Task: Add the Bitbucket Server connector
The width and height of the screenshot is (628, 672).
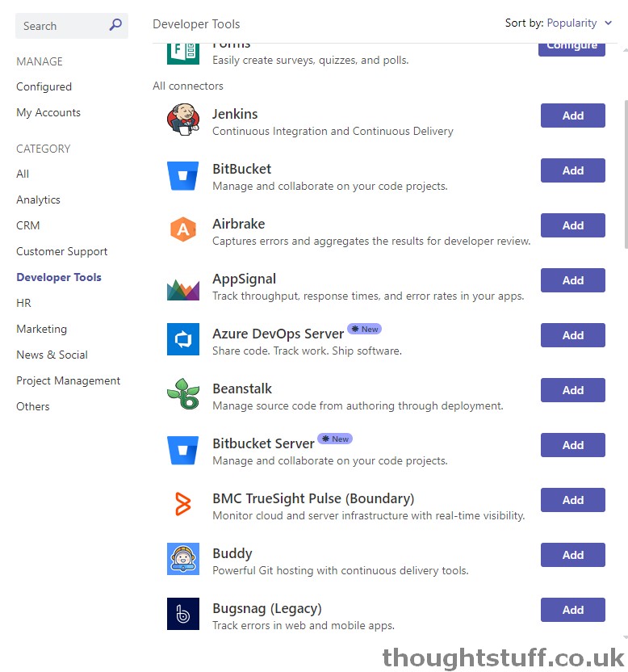Action: point(573,445)
